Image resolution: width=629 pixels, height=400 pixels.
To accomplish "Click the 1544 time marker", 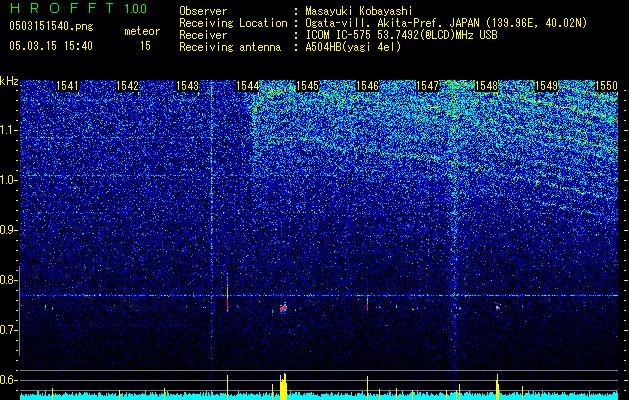I will click(x=248, y=86).
